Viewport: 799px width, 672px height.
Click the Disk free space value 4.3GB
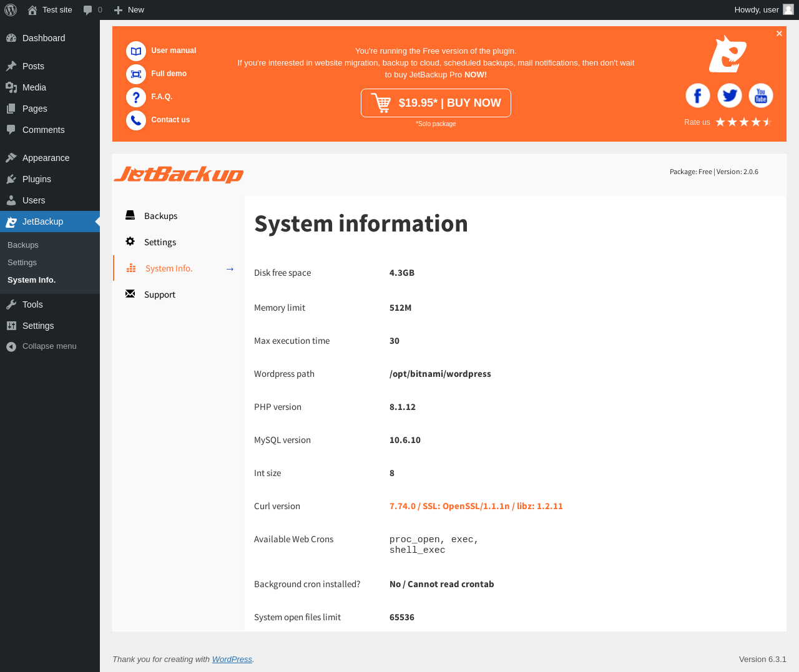(402, 273)
